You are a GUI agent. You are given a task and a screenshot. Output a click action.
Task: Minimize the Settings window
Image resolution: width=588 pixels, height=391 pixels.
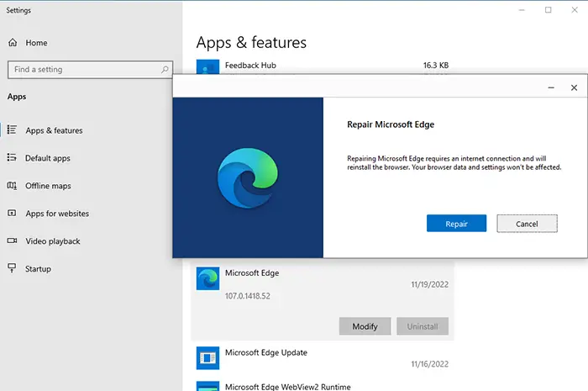click(522, 10)
